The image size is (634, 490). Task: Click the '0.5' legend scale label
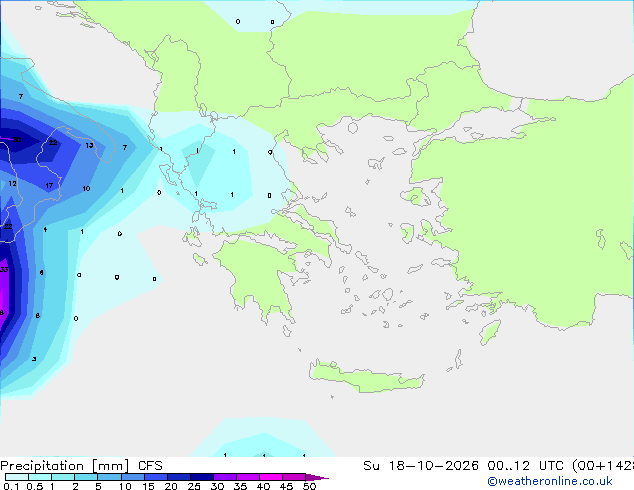34,486
